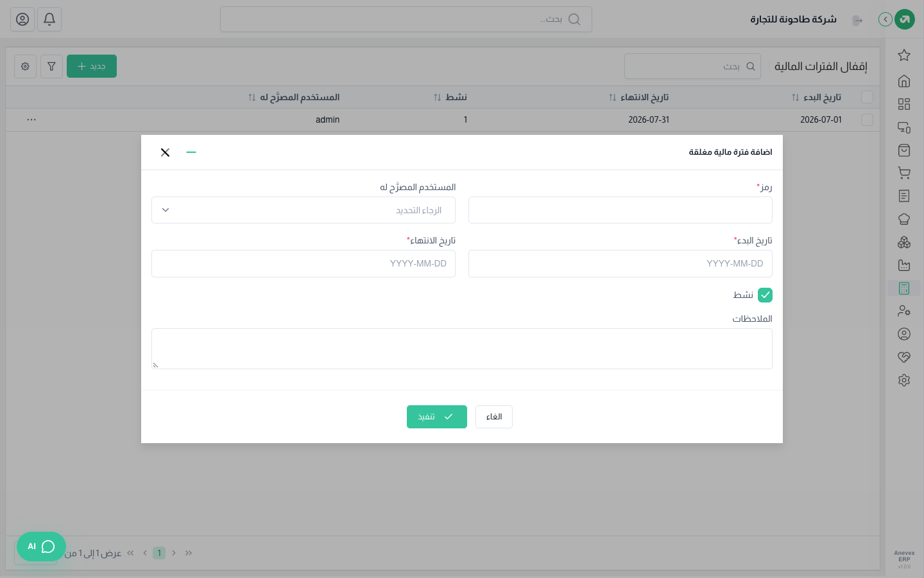Image resolution: width=924 pixels, height=578 pixels.
Task: Collapse the sidebar with the chevron beside the logo
Action: [x=886, y=19]
